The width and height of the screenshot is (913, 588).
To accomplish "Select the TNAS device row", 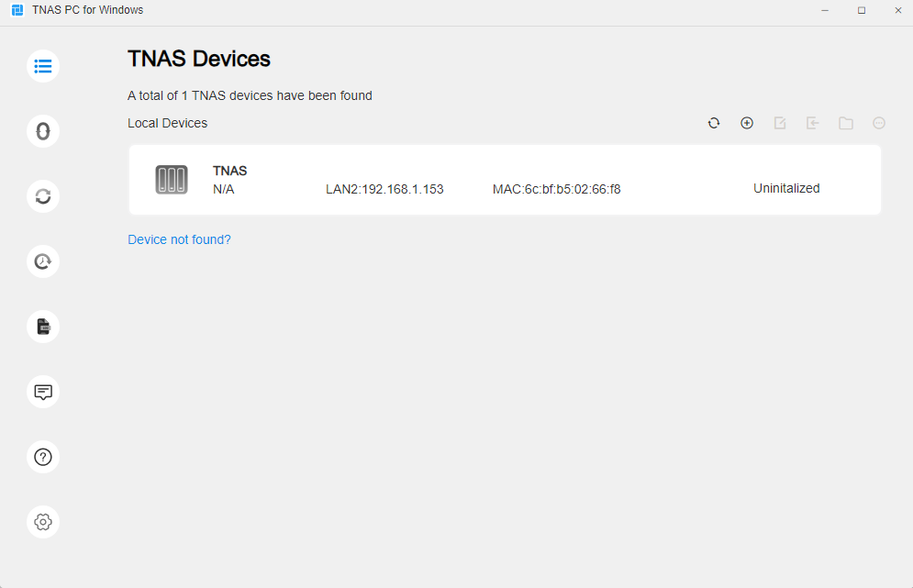I will [x=505, y=180].
